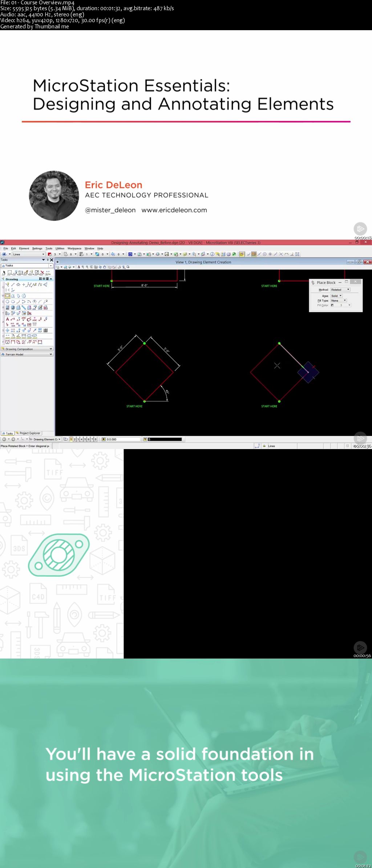Switch to the Tasks tab at bottom
The height and width of the screenshot is (868, 372).
[7, 433]
